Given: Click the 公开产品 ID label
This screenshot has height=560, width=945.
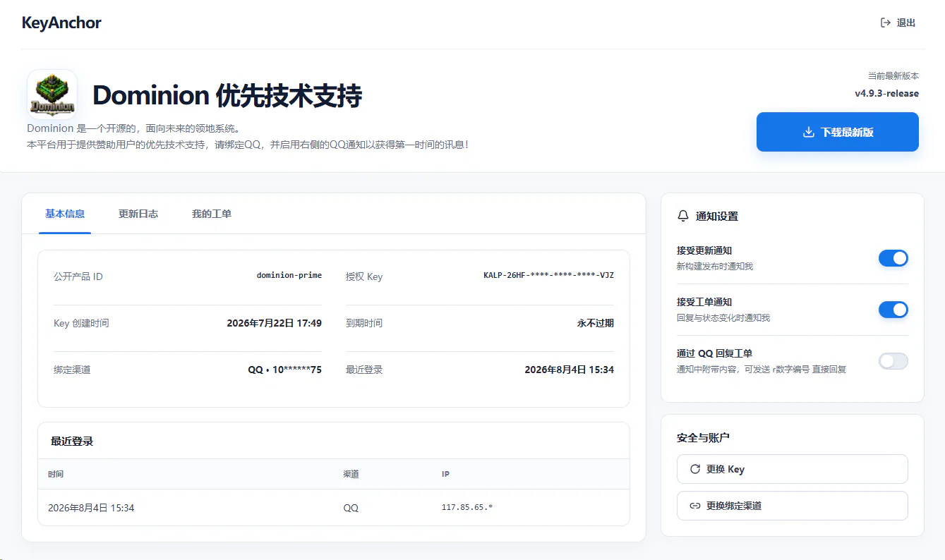Looking at the screenshot, I should click(x=78, y=276).
